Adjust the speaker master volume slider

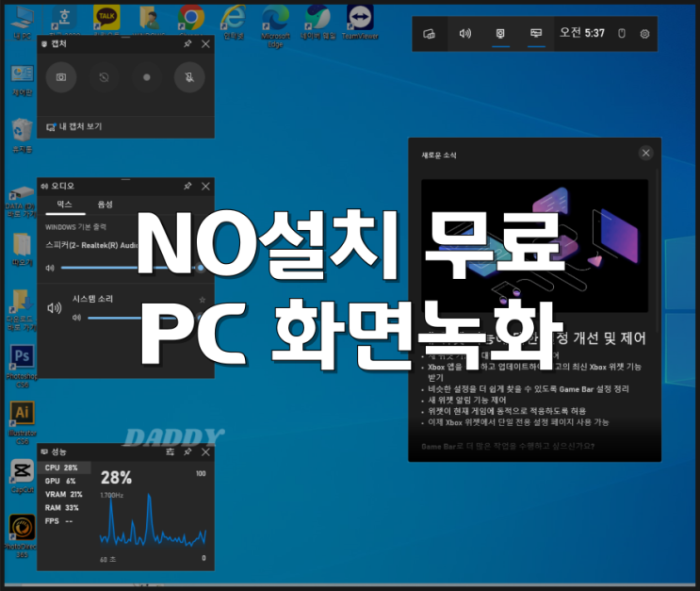click(132, 268)
